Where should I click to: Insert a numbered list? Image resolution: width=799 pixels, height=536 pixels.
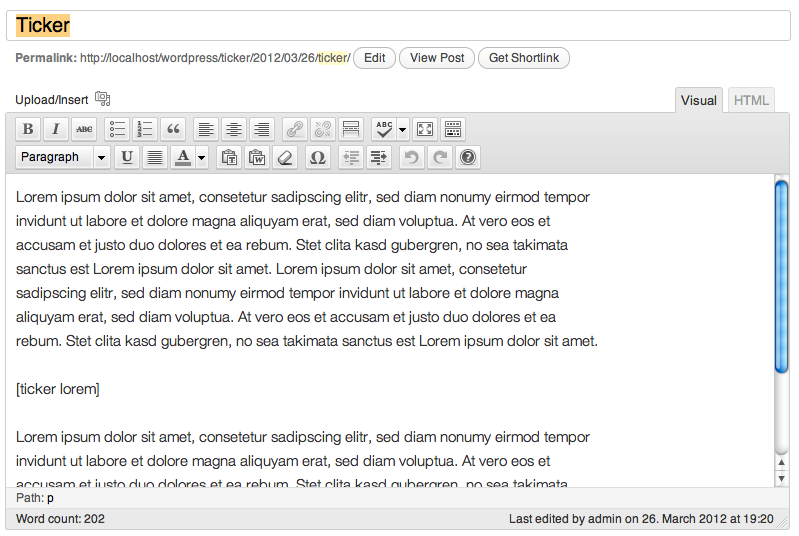pos(145,129)
